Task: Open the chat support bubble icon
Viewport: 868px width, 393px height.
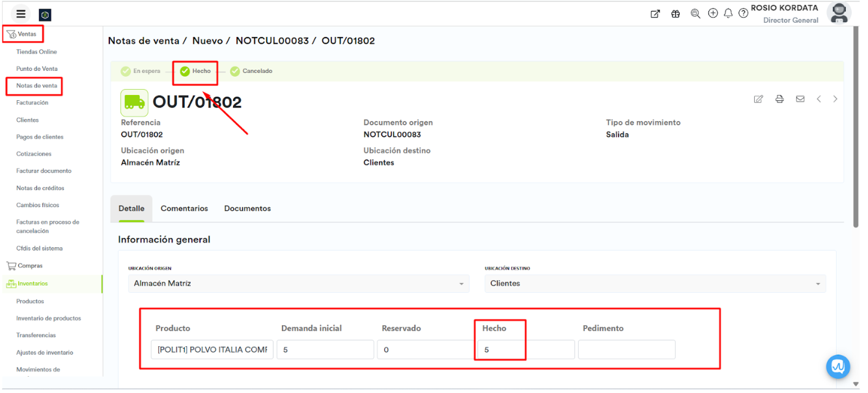Action: [x=837, y=366]
